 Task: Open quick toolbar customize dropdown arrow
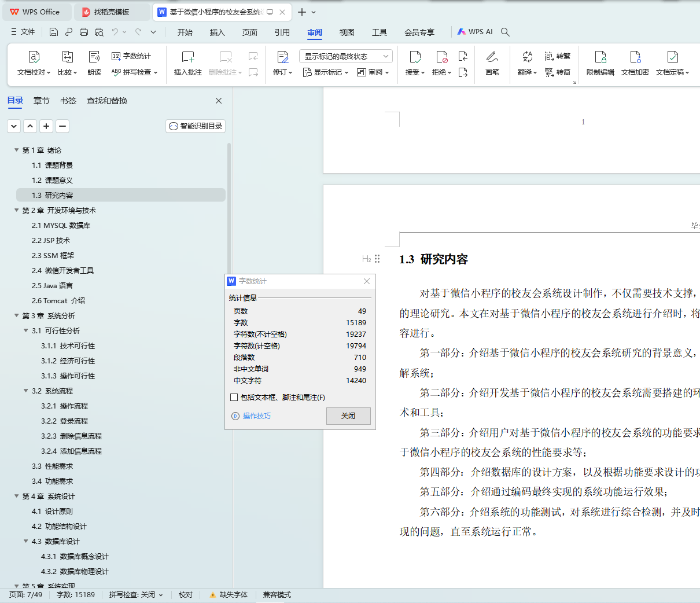click(x=153, y=32)
